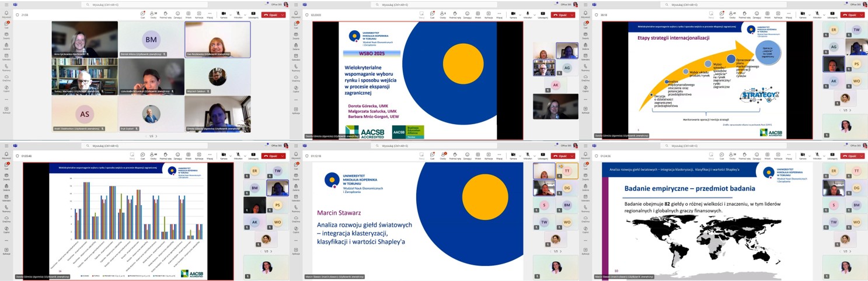Click Podnieś rękę in the WSBO 2025 slide meeting
The image size is (868, 281).
455,14
